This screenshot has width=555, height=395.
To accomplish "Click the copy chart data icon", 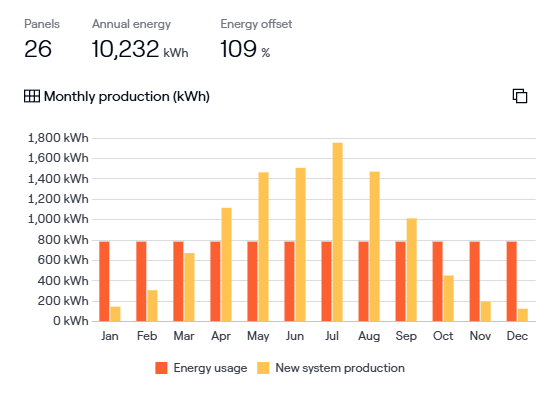I will point(520,96).
